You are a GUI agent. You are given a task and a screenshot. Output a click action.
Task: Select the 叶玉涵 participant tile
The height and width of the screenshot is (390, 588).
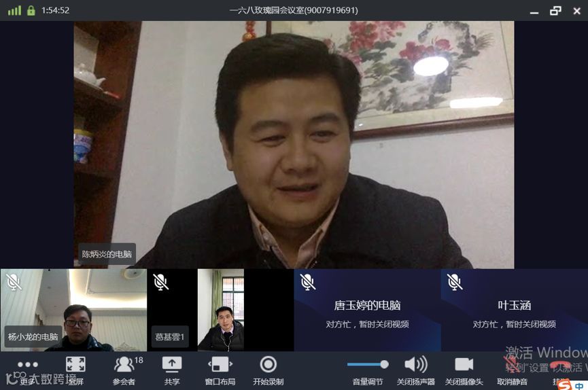click(x=515, y=310)
